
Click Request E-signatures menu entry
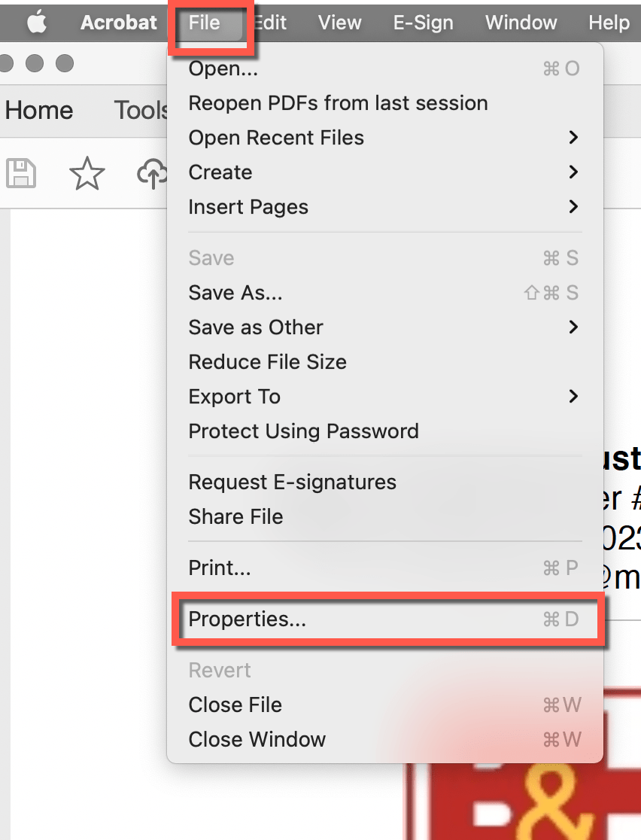[292, 482]
